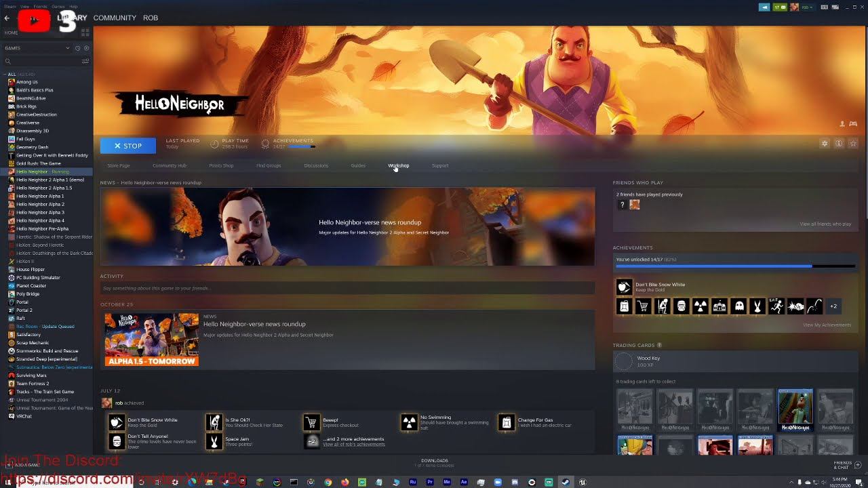Toggle the favorite star icon

click(x=853, y=144)
